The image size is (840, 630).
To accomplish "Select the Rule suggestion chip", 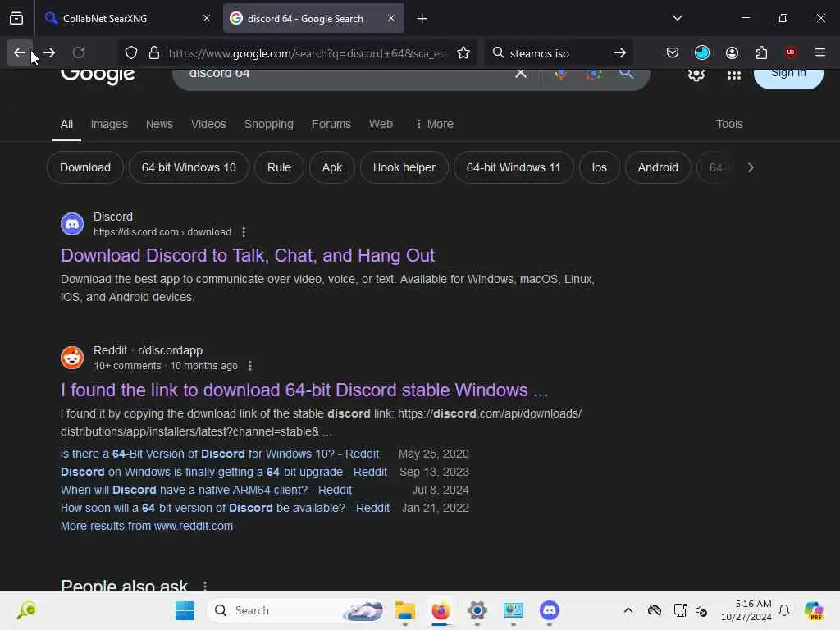I will point(279,167).
